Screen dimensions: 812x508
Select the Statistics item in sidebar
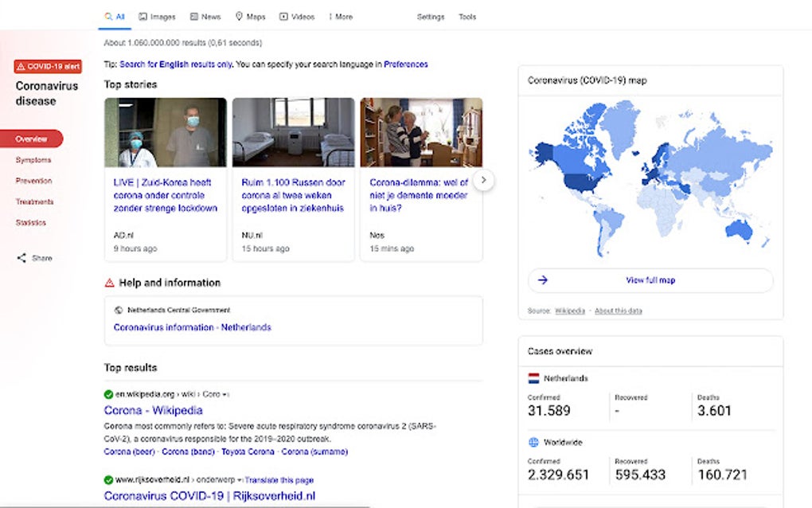(x=31, y=223)
